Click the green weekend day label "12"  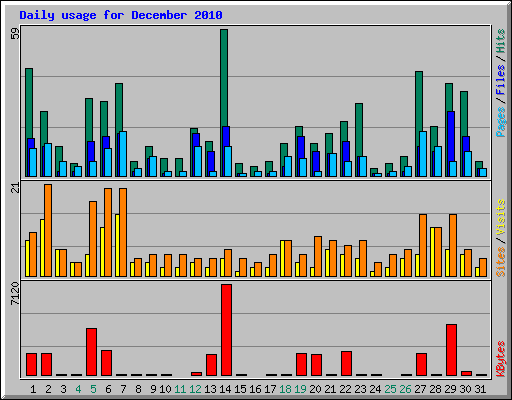(195, 389)
